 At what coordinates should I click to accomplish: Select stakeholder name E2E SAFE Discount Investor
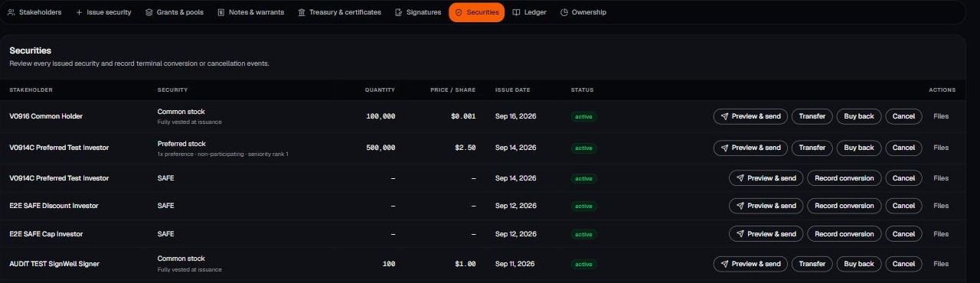[x=54, y=206]
